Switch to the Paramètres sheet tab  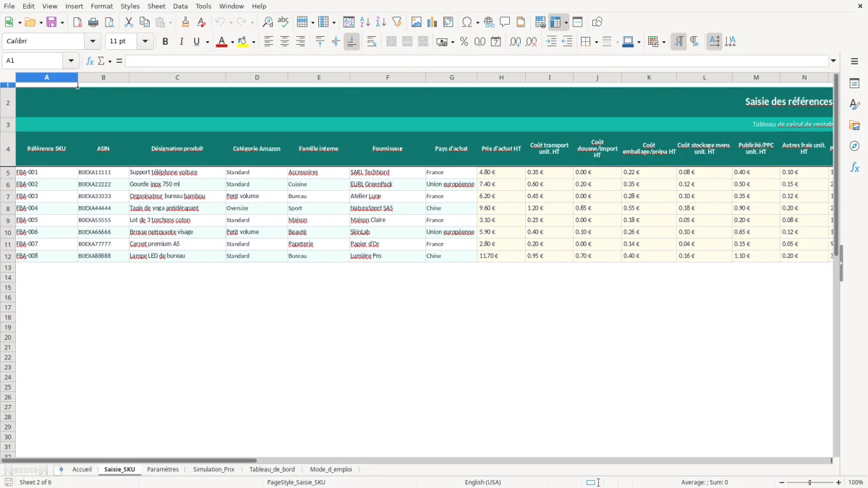[x=163, y=469]
